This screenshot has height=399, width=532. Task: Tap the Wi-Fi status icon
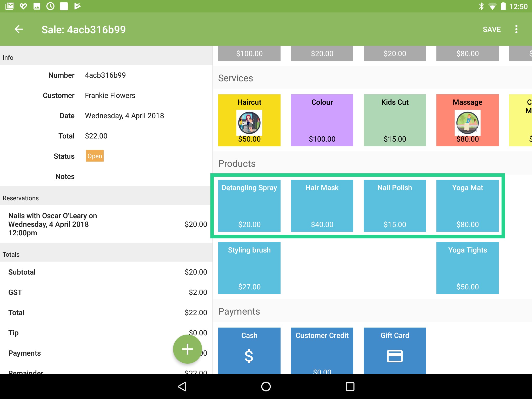pos(492,6)
